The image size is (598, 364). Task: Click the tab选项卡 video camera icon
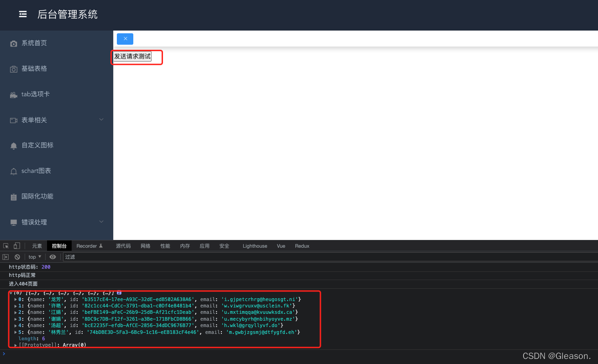tap(14, 95)
